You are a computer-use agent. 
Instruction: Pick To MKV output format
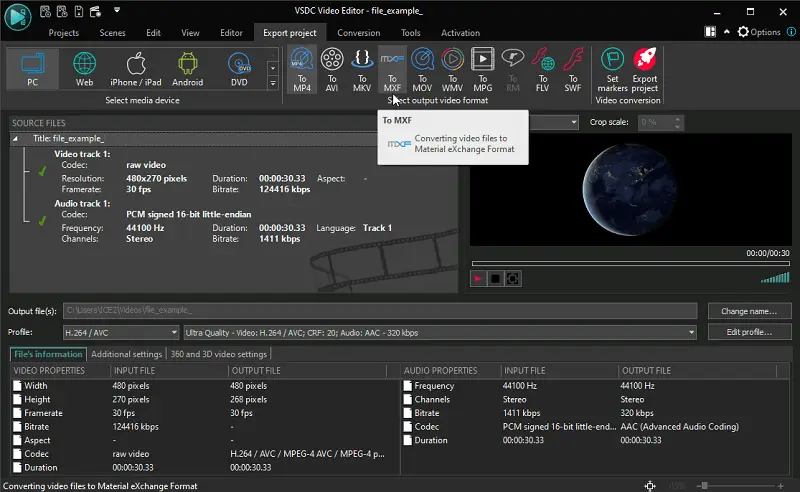[x=362, y=69]
